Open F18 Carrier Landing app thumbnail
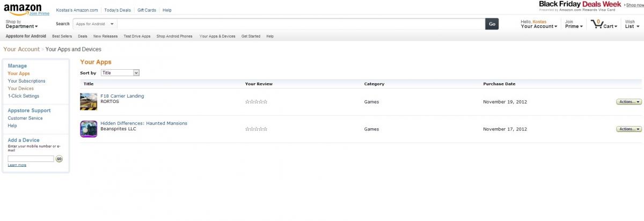 point(89,101)
